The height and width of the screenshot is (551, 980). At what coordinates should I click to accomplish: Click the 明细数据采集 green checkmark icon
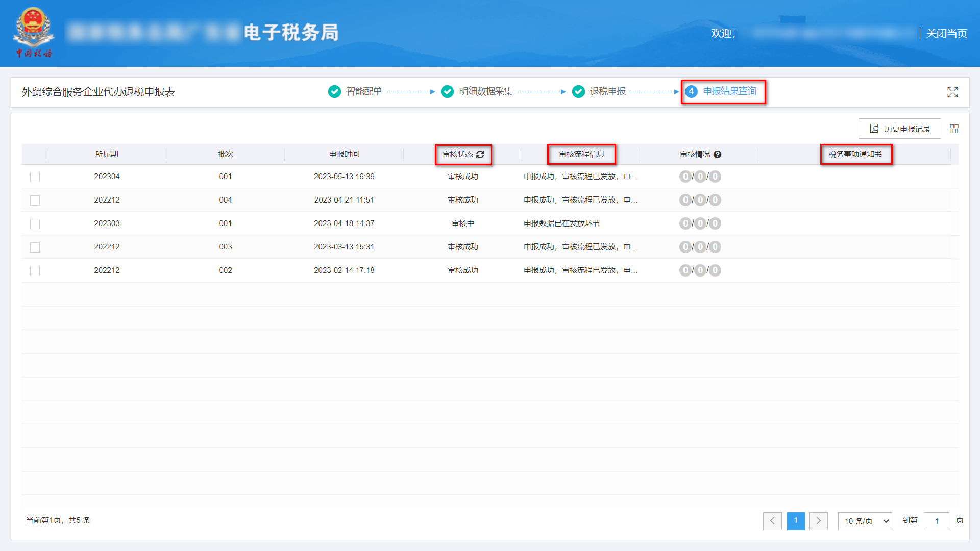[447, 91]
